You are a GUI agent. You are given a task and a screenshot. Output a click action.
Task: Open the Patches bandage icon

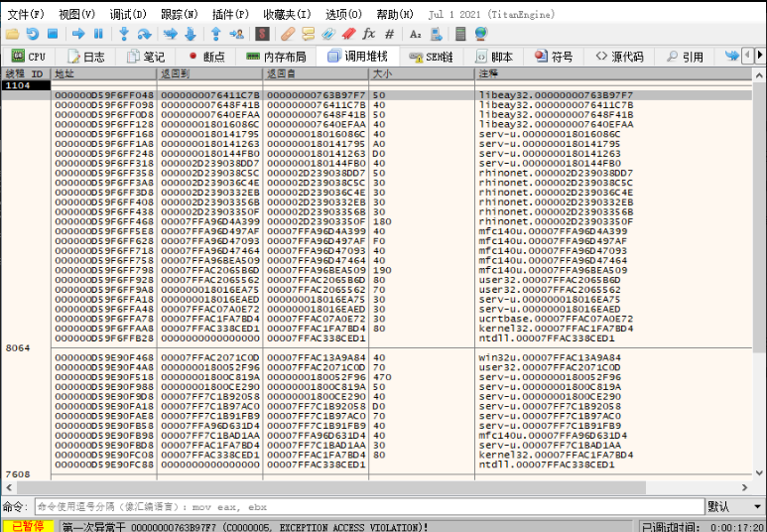click(288, 34)
